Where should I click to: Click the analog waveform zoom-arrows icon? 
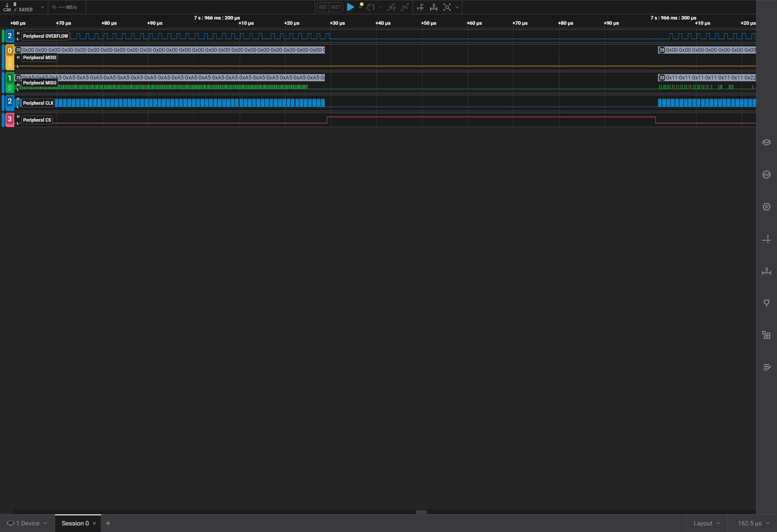[405, 7]
